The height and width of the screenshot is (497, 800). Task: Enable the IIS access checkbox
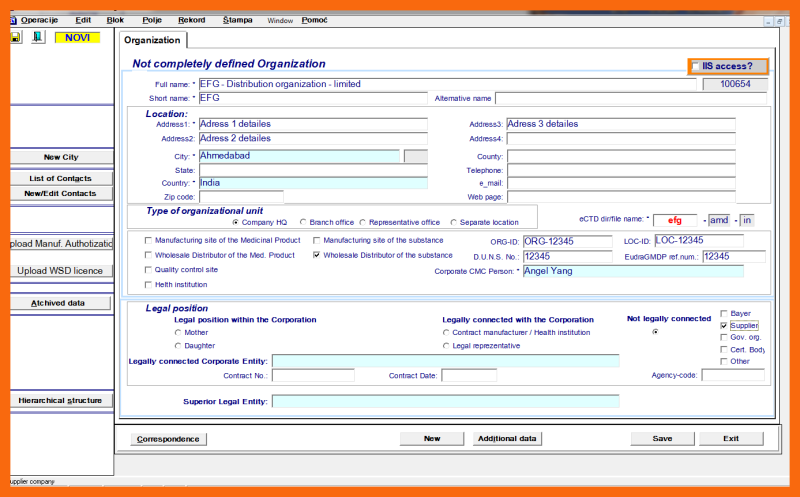coord(696,66)
